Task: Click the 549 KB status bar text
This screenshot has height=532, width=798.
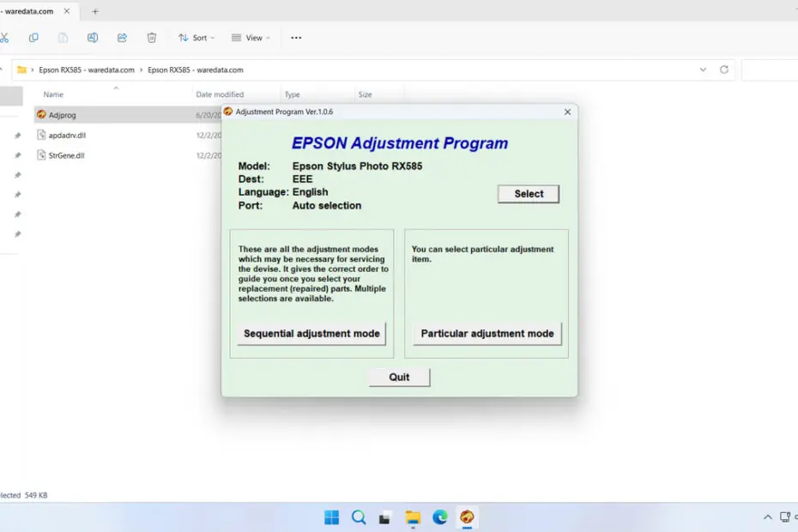Action: (36, 495)
